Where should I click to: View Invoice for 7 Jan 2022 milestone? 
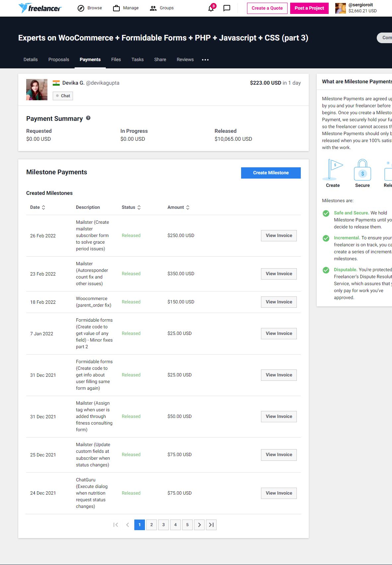[x=279, y=334]
